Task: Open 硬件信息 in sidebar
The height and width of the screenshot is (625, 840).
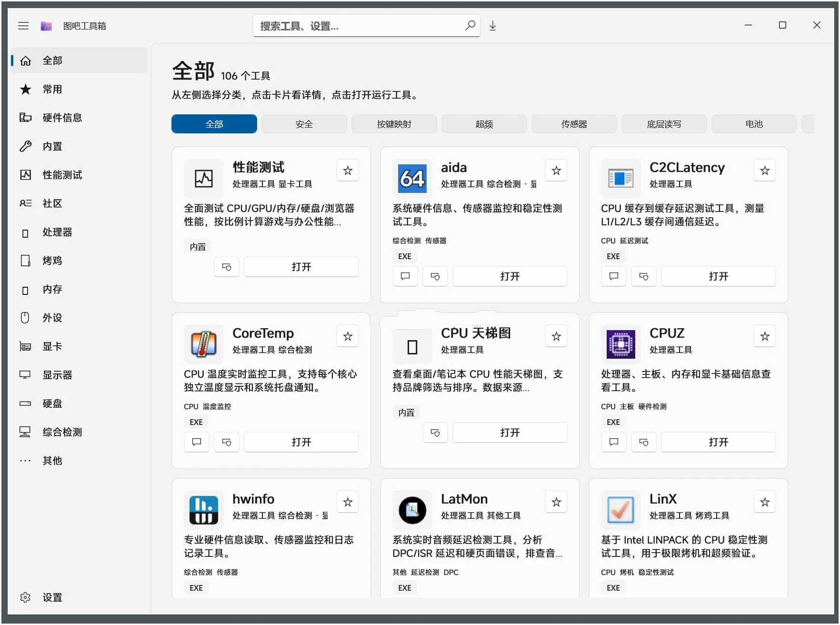Action: coord(80,118)
